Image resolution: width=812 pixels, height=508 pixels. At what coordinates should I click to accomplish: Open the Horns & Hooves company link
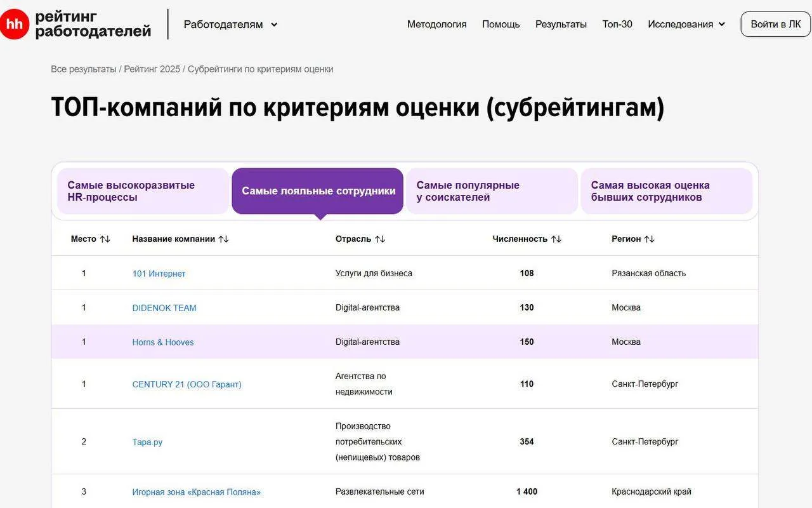(163, 342)
